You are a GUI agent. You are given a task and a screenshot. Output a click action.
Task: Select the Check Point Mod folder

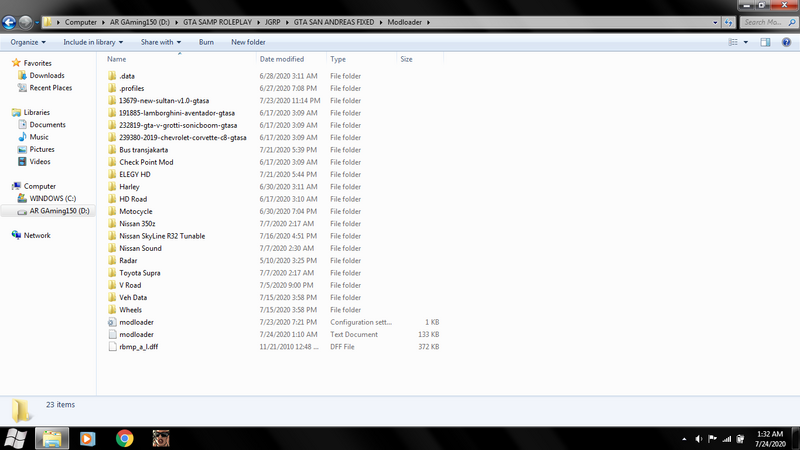pyautogui.click(x=146, y=162)
